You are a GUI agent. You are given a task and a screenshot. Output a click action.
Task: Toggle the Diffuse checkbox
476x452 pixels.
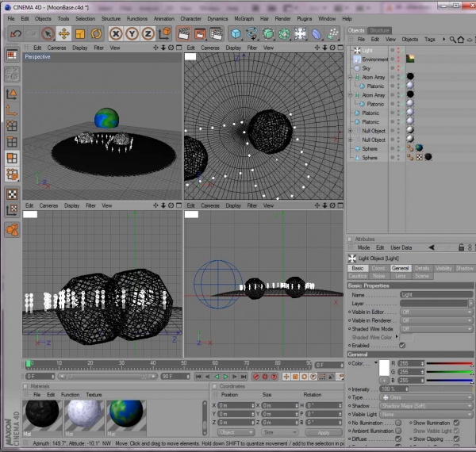point(398,439)
